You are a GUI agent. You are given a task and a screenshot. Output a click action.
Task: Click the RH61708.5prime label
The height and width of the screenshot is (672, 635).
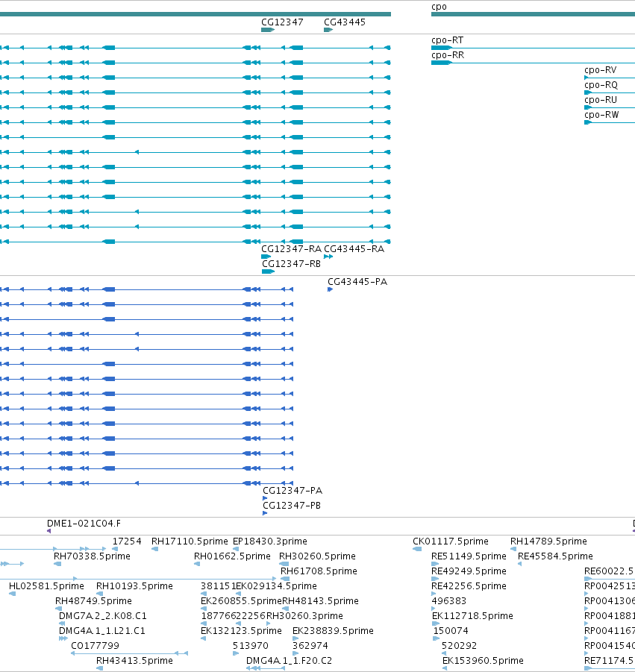(319, 571)
